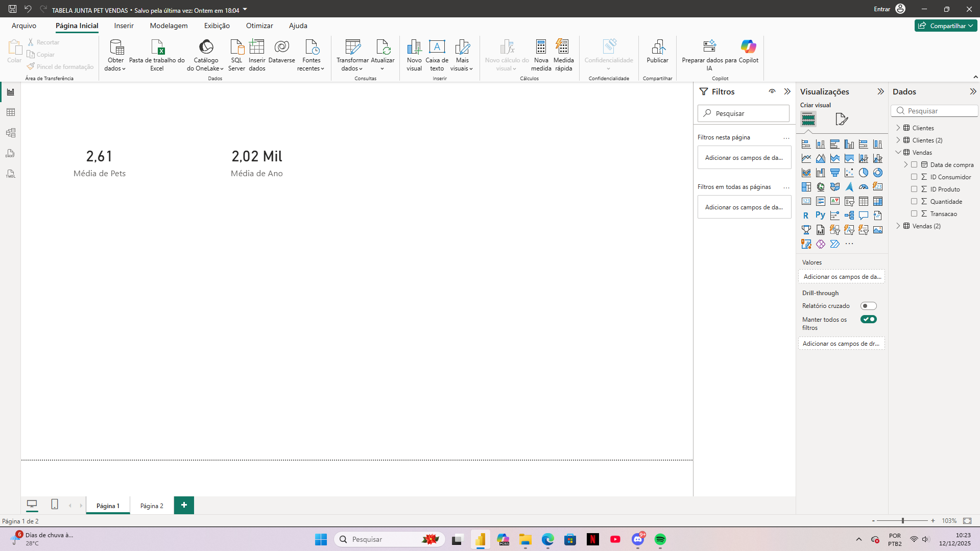Viewport: 980px width, 551px height.
Task: Switch to mobile layout view
Action: click(x=55, y=505)
